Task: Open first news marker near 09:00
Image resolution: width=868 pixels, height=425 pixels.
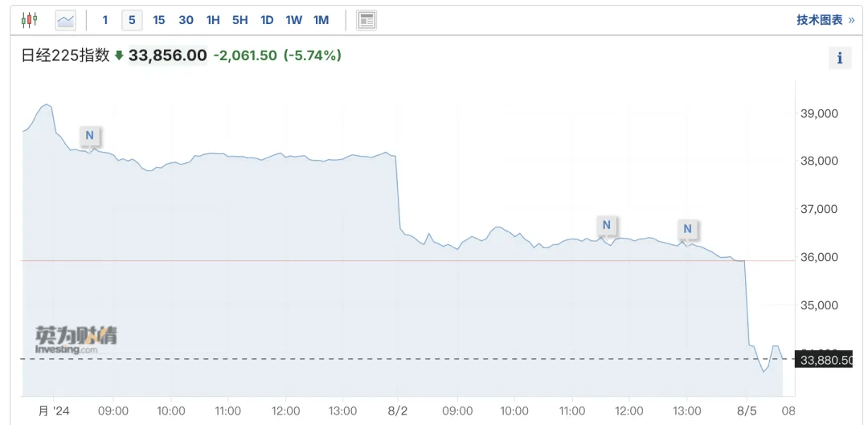Action: coord(90,134)
